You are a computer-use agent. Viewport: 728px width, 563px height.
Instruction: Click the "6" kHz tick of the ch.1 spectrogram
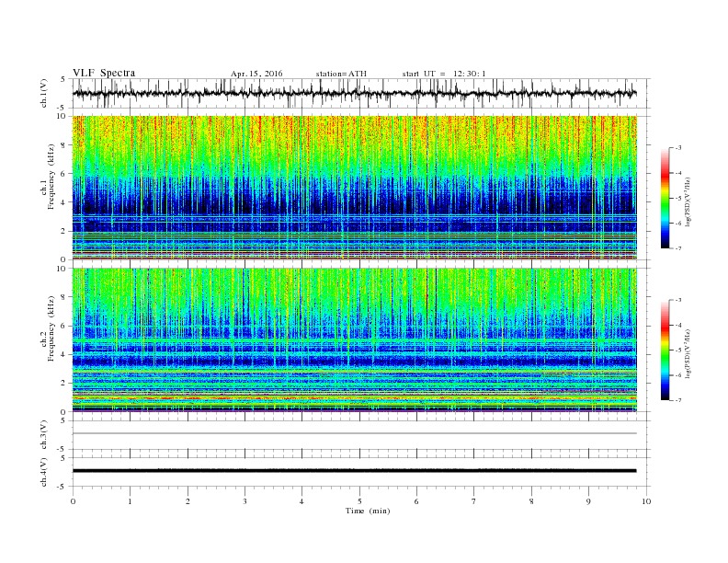click(64, 174)
